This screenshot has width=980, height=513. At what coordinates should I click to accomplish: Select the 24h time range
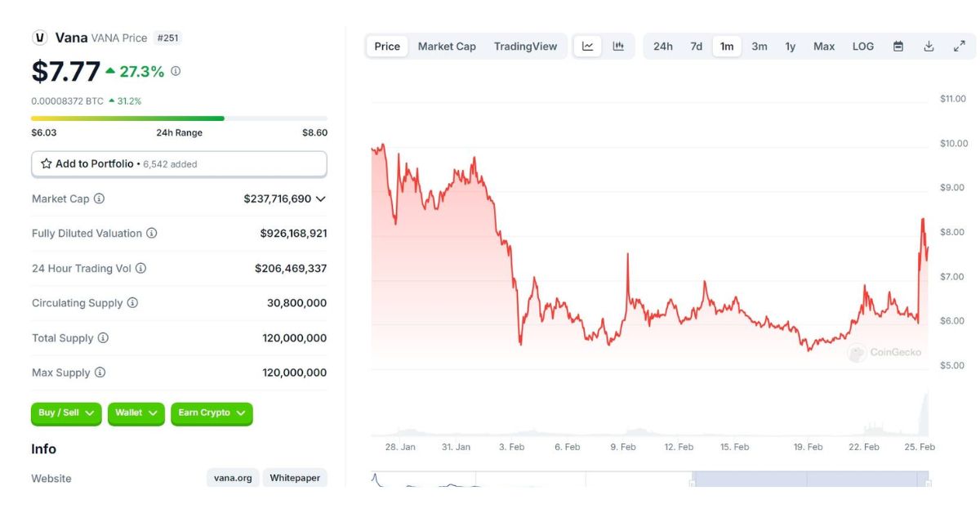(663, 47)
